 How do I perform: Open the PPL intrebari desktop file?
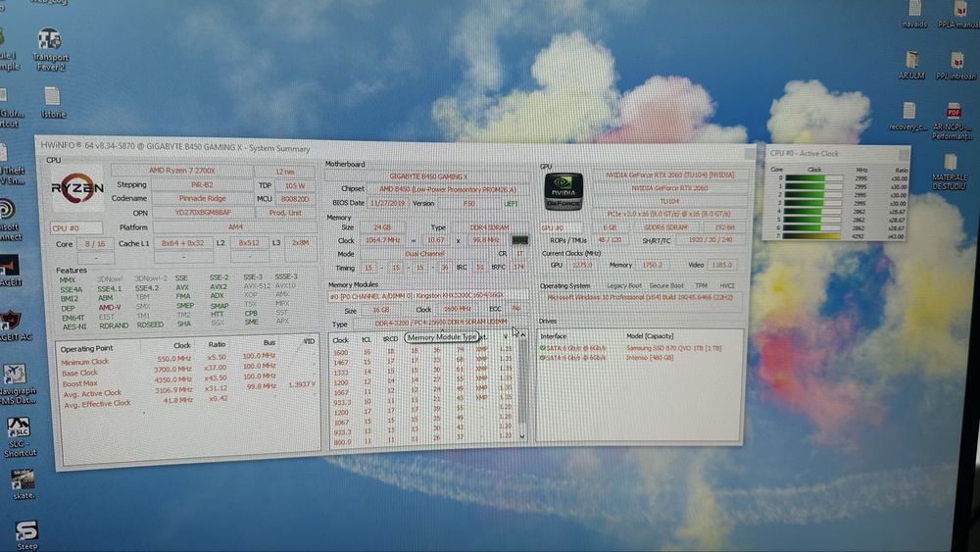click(956, 66)
